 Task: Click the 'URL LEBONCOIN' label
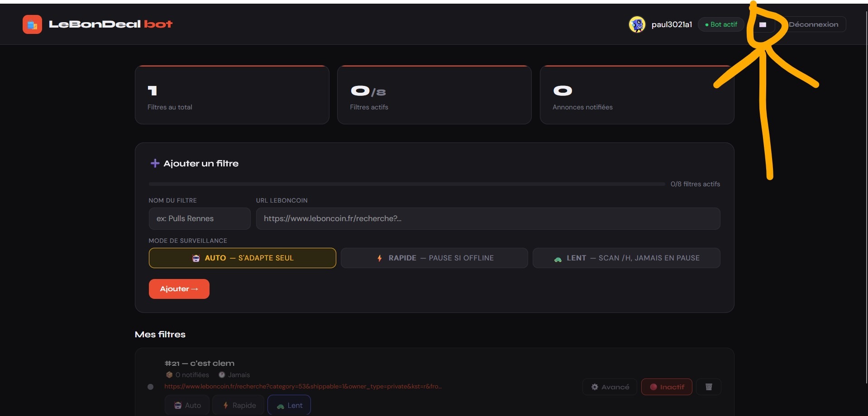click(282, 200)
